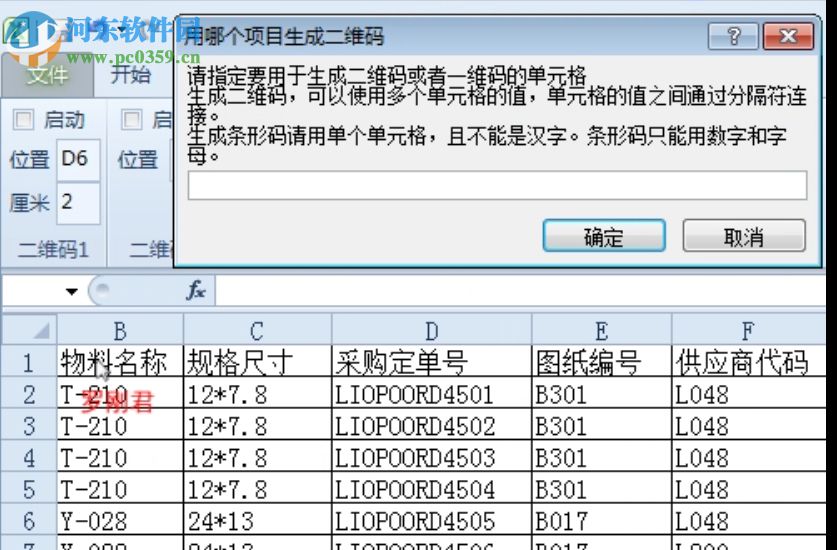Click the 二维码1 group label
The height and width of the screenshot is (550, 837).
pos(53,249)
